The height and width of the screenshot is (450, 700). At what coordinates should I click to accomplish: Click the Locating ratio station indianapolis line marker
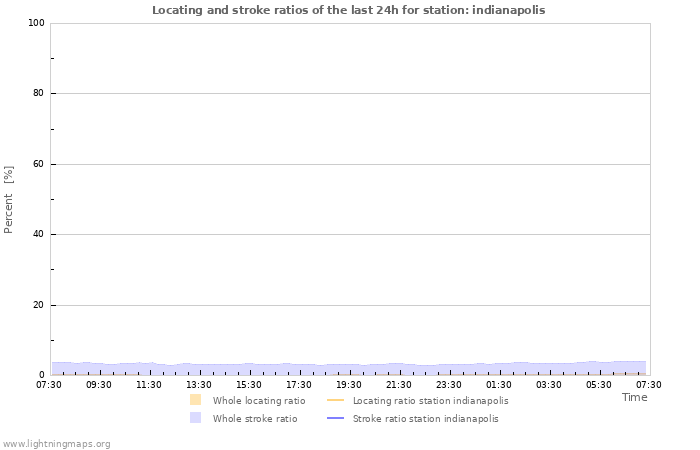[x=335, y=400]
